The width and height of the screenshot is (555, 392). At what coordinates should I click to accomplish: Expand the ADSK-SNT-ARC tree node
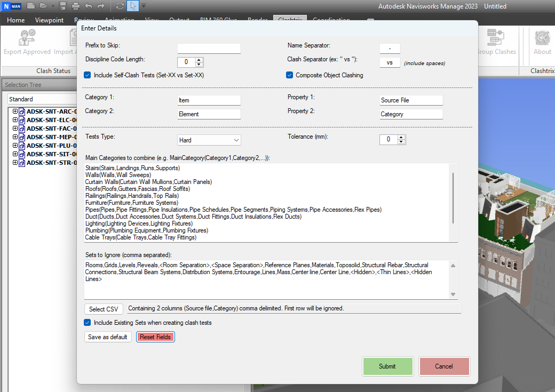[x=15, y=111]
